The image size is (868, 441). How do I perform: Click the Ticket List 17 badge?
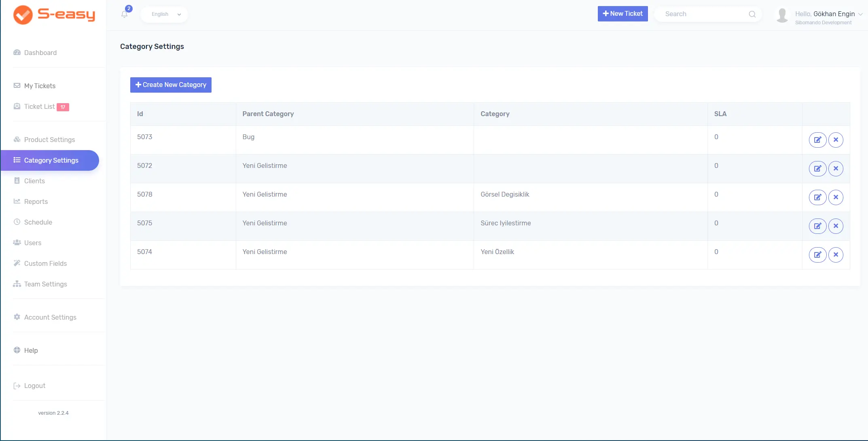[x=63, y=107]
